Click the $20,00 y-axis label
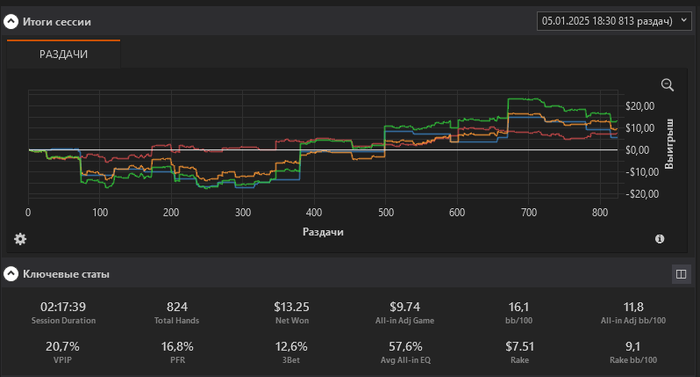This screenshot has width=700, height=377. coord(640,106)
